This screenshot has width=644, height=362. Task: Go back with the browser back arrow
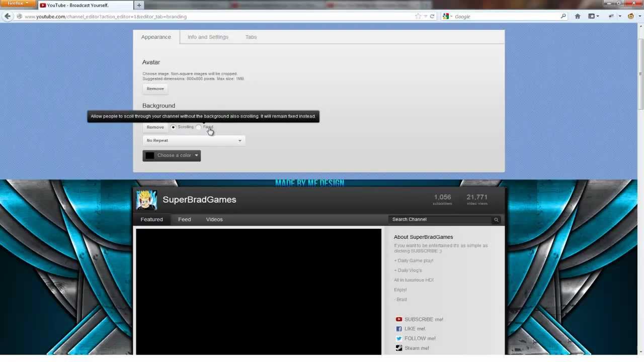[x=7, y=16]
